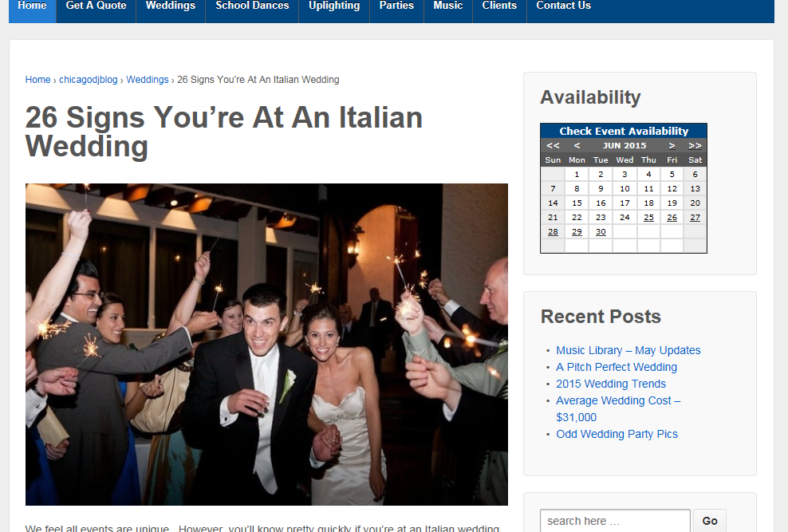Select Uplighting in navigation bar

point(333,6)
